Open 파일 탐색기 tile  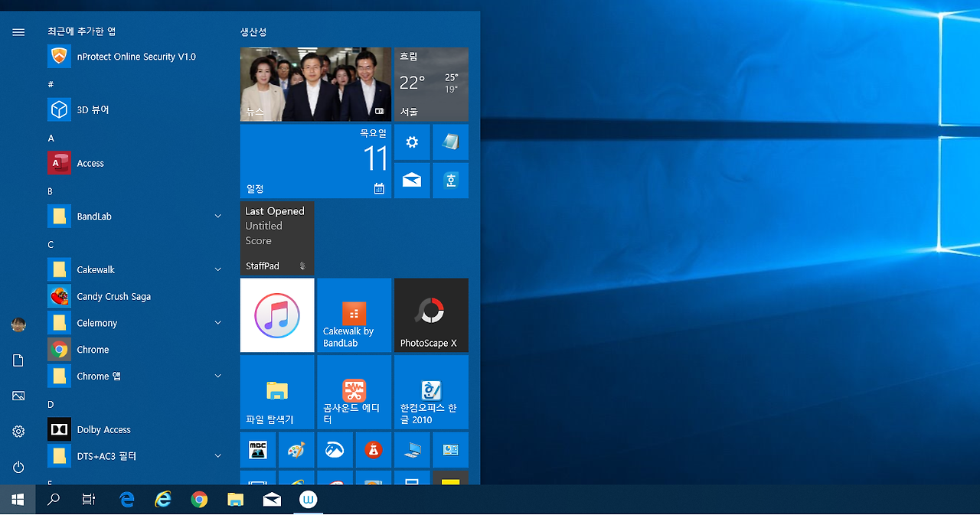point(277,392)
